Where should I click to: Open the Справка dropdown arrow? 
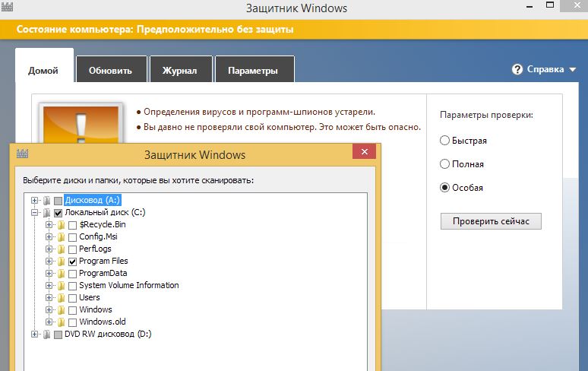[572, 70]
